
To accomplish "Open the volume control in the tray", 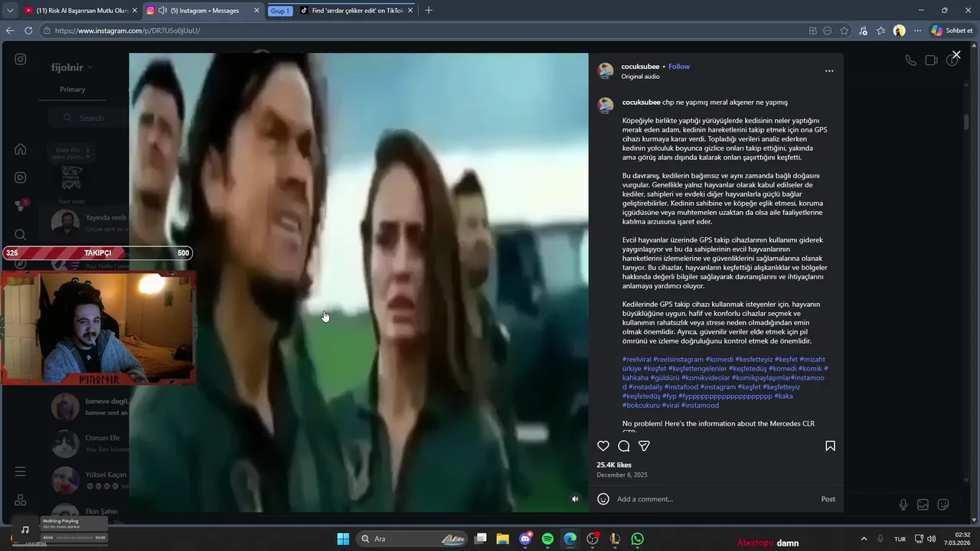I will 931,539.
